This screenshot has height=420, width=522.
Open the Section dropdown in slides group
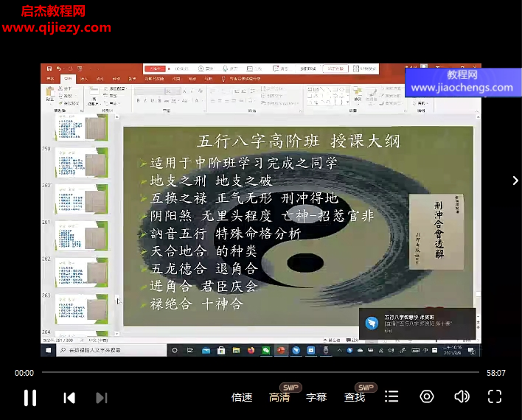111,103
